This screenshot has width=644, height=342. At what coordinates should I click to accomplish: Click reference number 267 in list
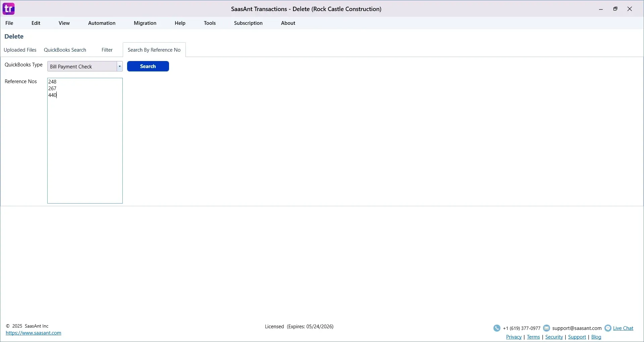coord(53,89)
